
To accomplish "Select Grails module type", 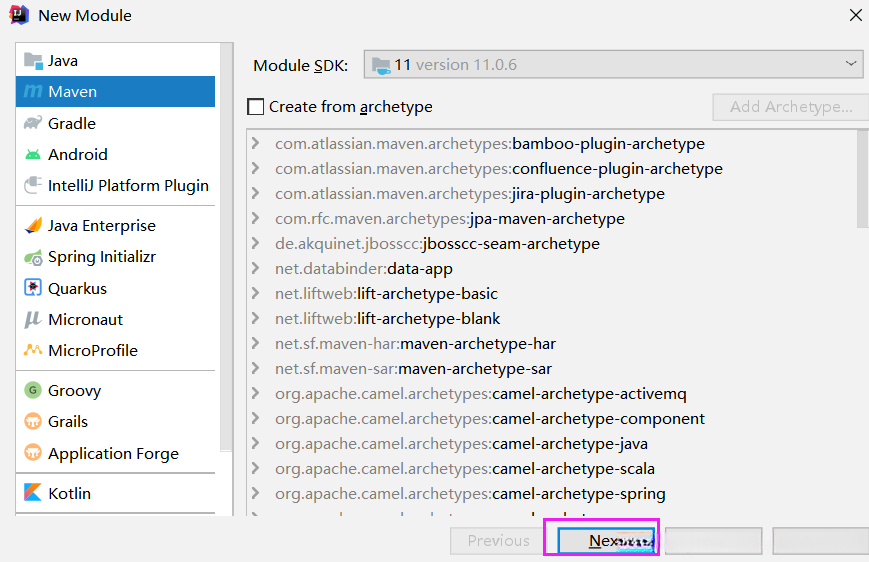I will click(115, 421).
